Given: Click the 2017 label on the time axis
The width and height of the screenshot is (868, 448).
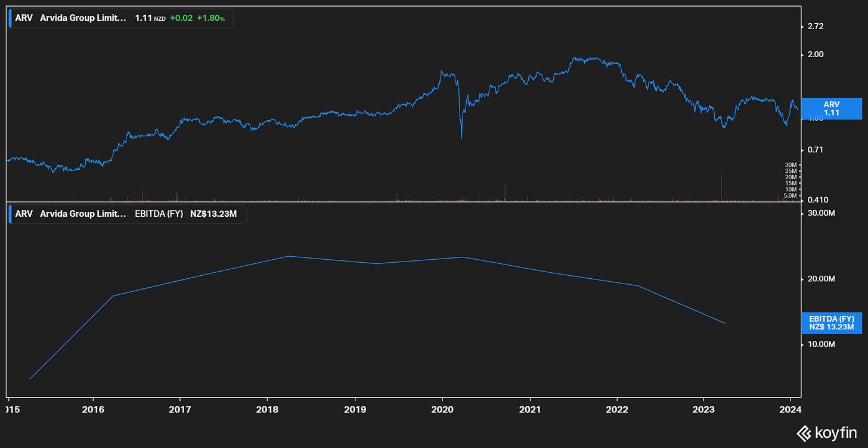Looking at the screenshot, I should click(180, 410).
